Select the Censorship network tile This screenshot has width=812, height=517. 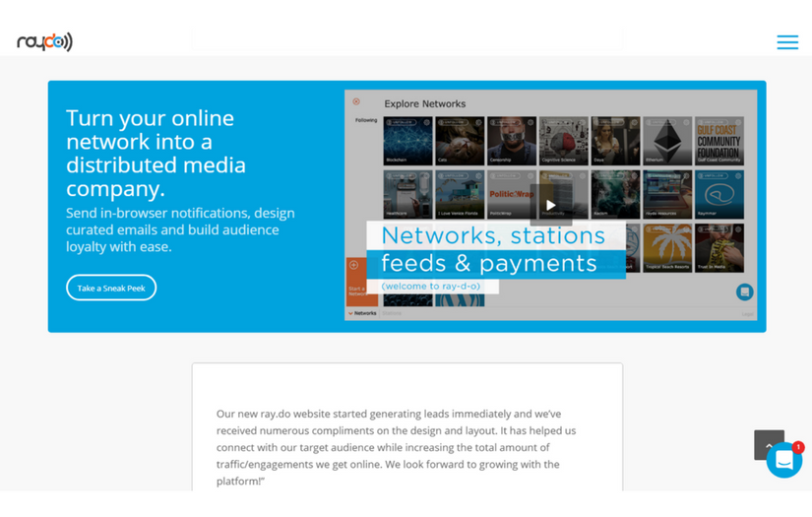[x=512, y=141]
